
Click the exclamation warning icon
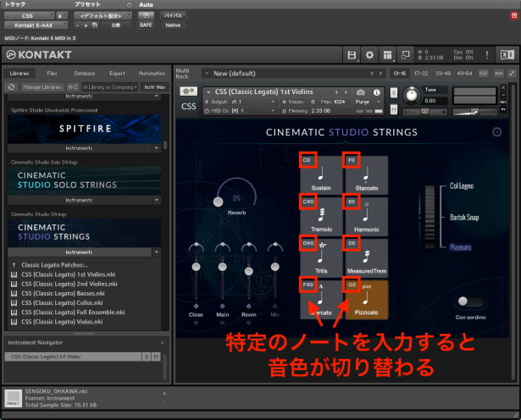[487, 55]
